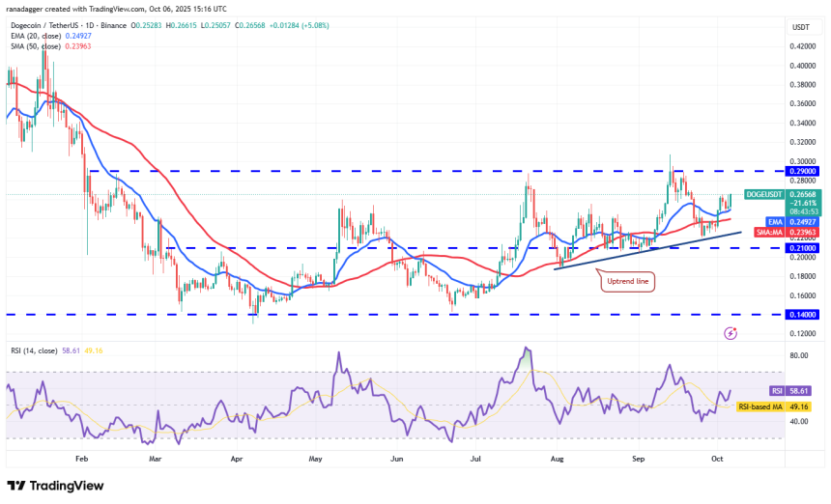
Task: Click the blue EMA axis label
Action: [760, 221]
